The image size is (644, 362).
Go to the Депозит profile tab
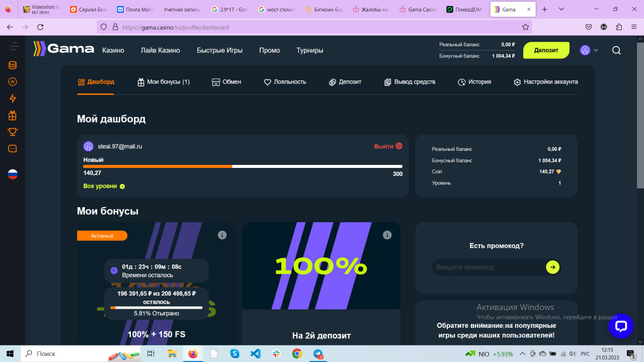point(345,82)
